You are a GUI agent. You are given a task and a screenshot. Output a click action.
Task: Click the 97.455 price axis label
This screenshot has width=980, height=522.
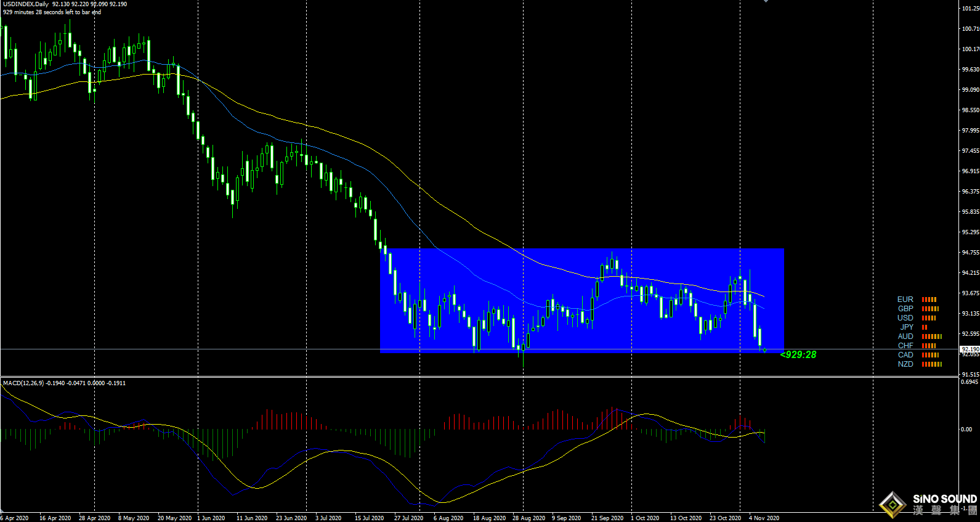(970, 151)
